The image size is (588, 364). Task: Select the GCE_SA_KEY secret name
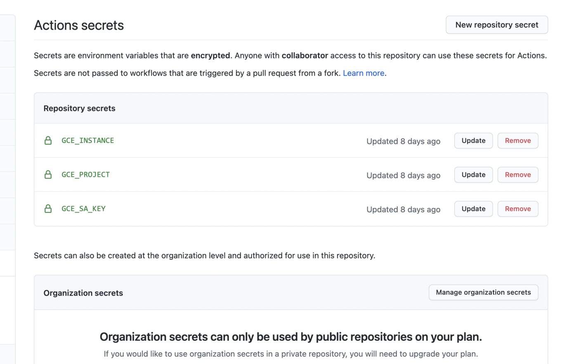(x=83, y=209)
